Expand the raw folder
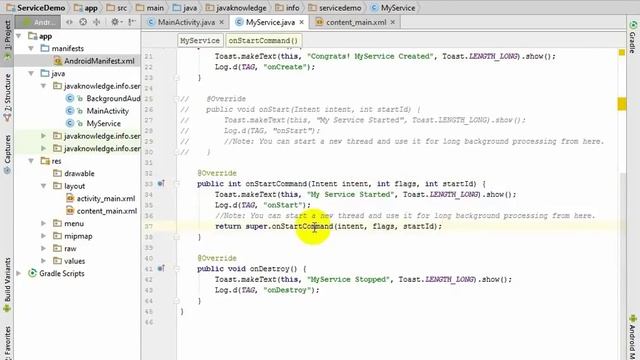The height and width of the screenshot is (360, 640). 43,249
